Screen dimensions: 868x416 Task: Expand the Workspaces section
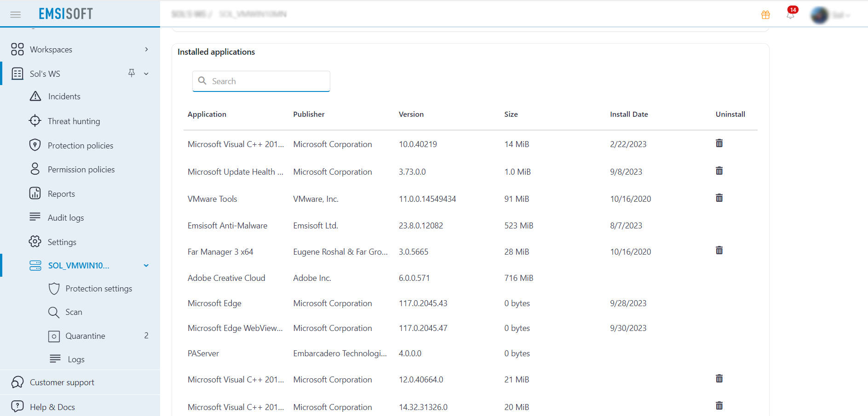pyautogui.click(x=146, y=49)
